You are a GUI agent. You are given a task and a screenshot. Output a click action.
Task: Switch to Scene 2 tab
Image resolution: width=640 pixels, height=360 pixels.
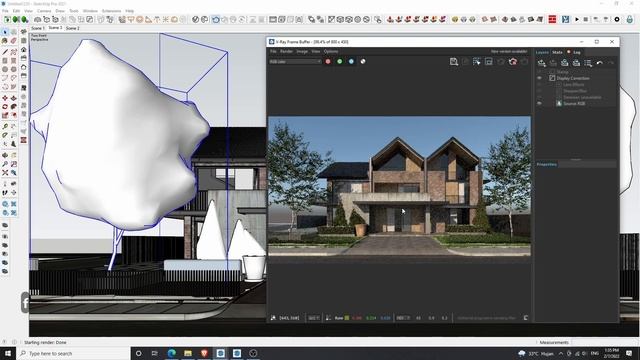[73, 28]
